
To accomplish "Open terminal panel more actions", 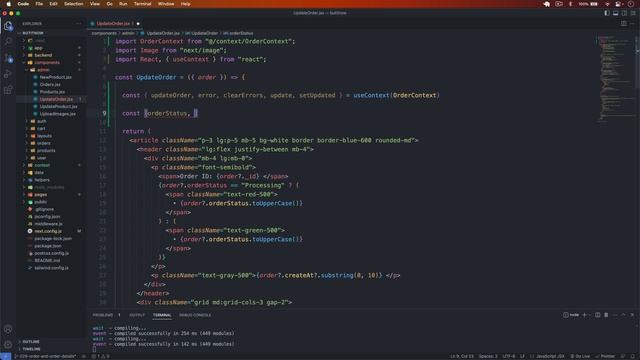I will (615, 315).
